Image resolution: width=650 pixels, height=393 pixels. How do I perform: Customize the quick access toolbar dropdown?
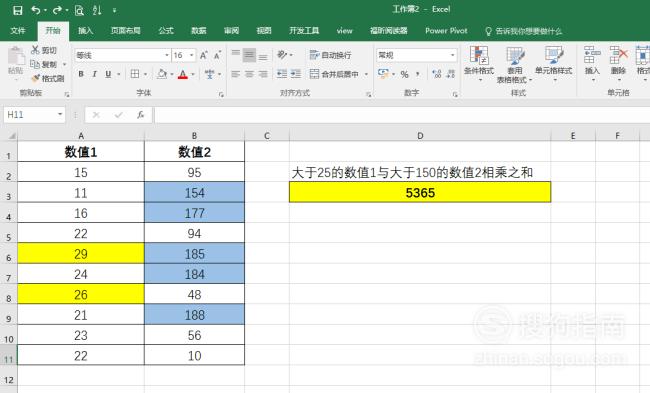tap(114, 10)
